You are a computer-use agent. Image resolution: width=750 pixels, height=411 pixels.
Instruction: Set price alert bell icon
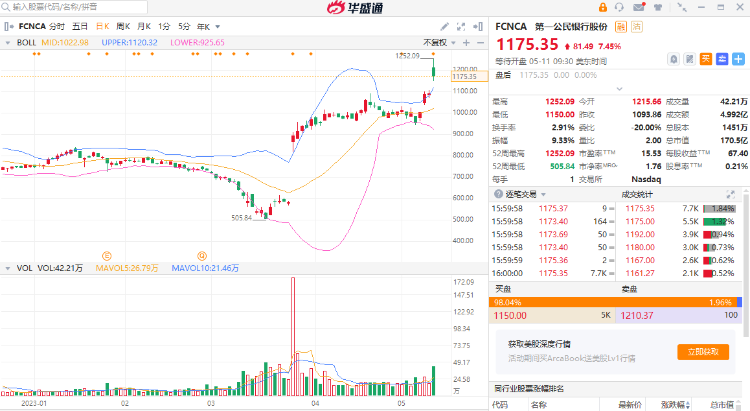[x=673, y=59]
